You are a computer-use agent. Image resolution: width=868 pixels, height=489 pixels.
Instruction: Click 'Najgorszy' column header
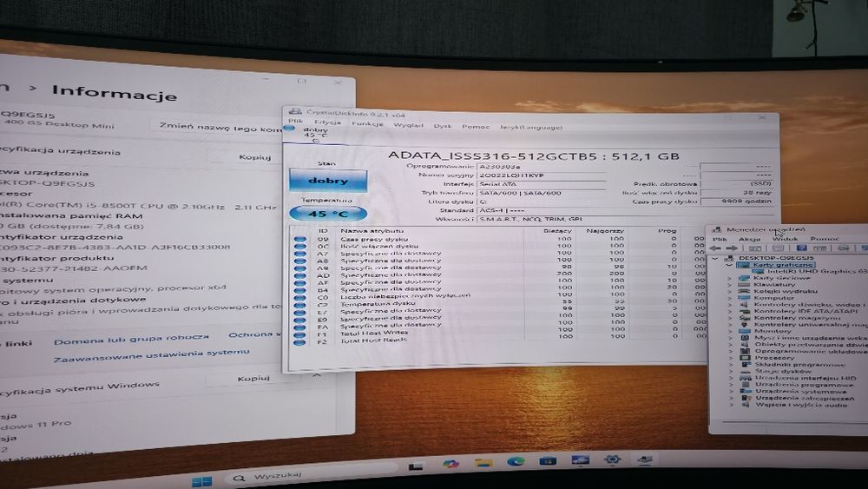pos(605,230)
